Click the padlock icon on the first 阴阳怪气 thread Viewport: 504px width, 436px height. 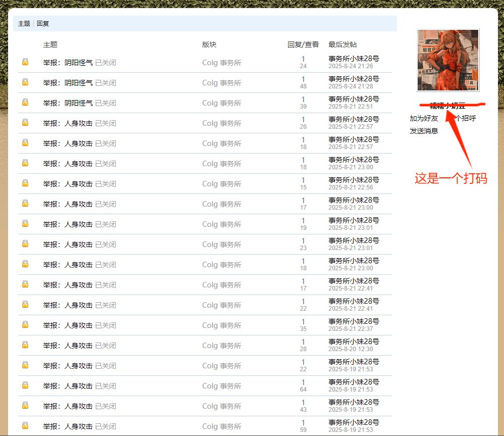coord(24,62)
